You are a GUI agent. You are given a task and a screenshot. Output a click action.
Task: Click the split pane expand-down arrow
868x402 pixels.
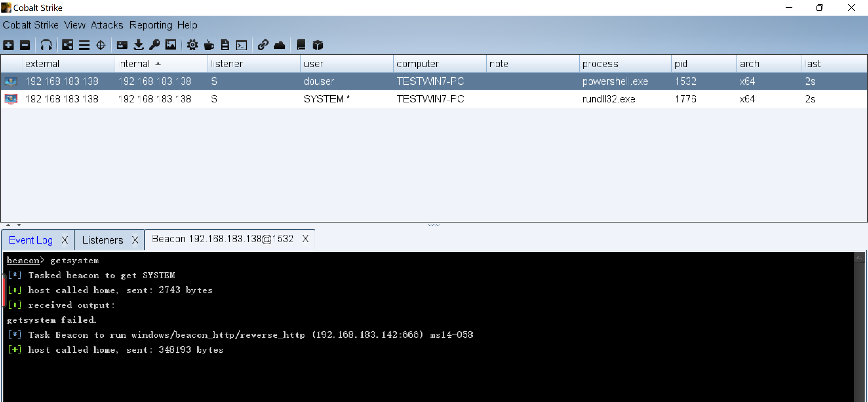[19, 225]
